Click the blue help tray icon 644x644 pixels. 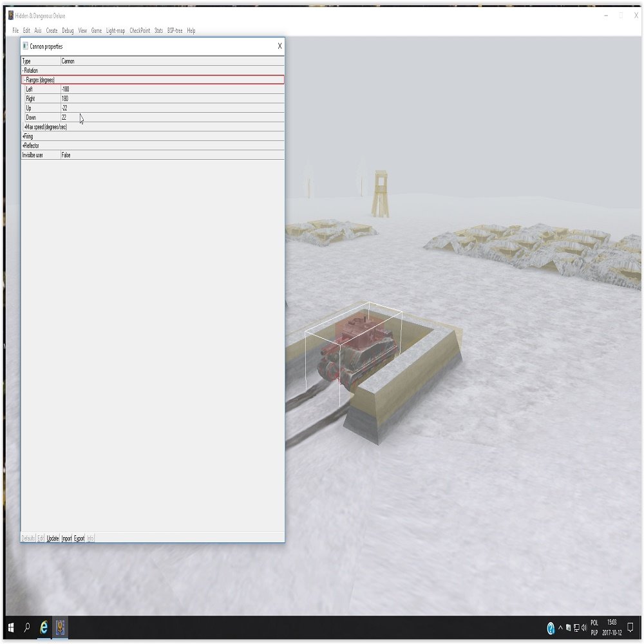551,628
